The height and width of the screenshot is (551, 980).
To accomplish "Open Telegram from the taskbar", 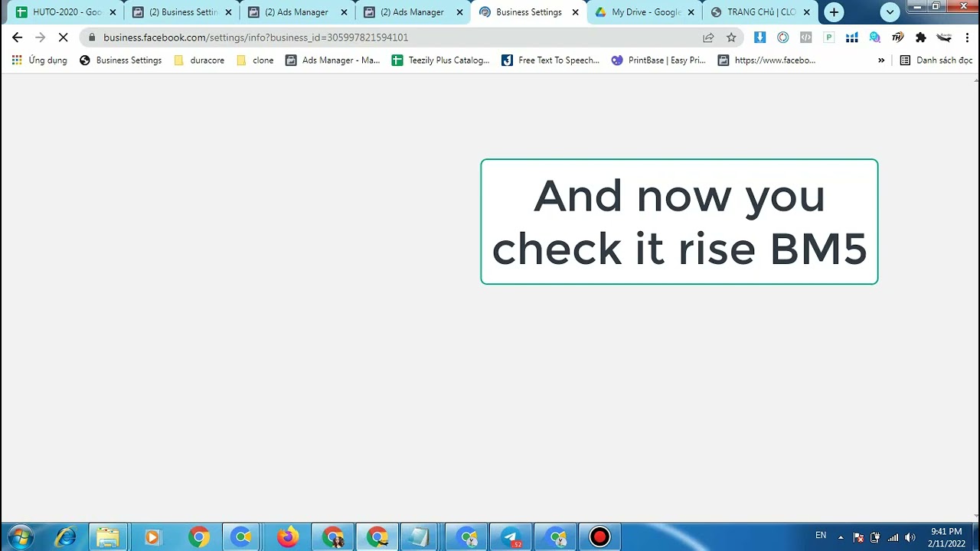I will click(x=511, y=537).
